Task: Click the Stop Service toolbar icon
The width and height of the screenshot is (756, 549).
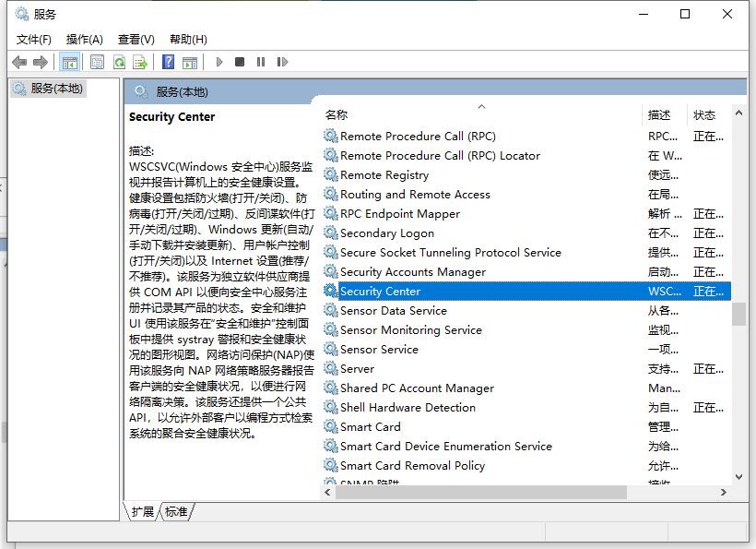Action: (x=239, y=61)
